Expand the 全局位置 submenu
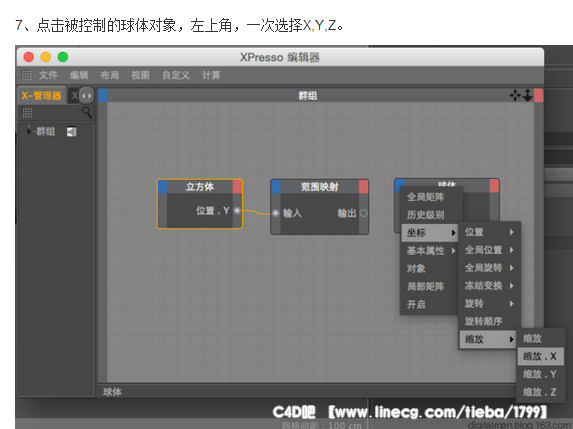This screenshot has height=429, width=573. point(490,250)
